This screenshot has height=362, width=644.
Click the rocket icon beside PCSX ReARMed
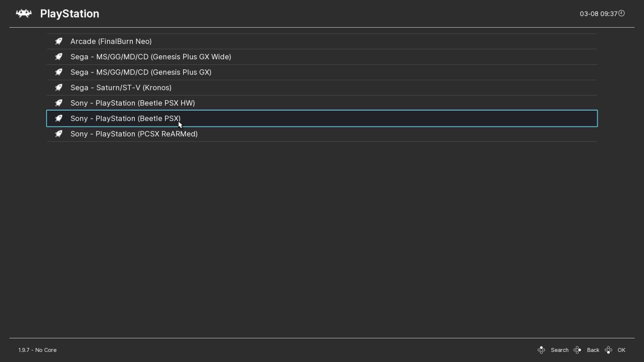tap(59, 134)
